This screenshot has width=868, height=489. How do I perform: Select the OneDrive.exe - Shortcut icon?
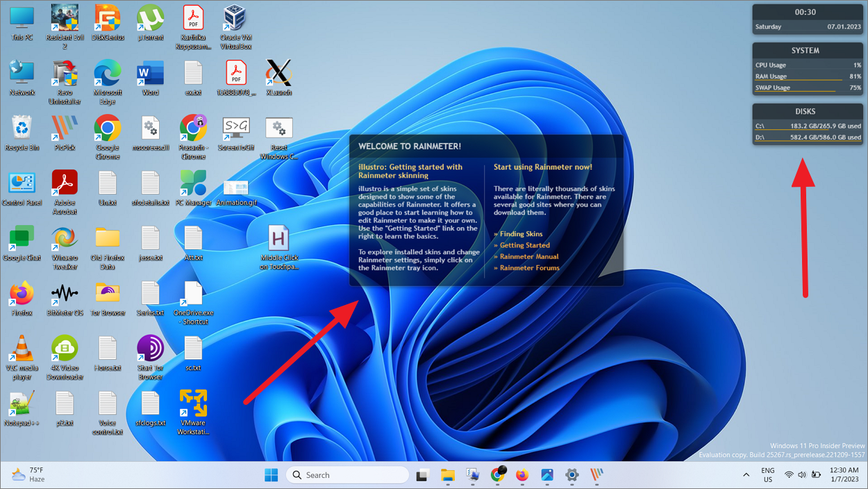pos(193,303)
